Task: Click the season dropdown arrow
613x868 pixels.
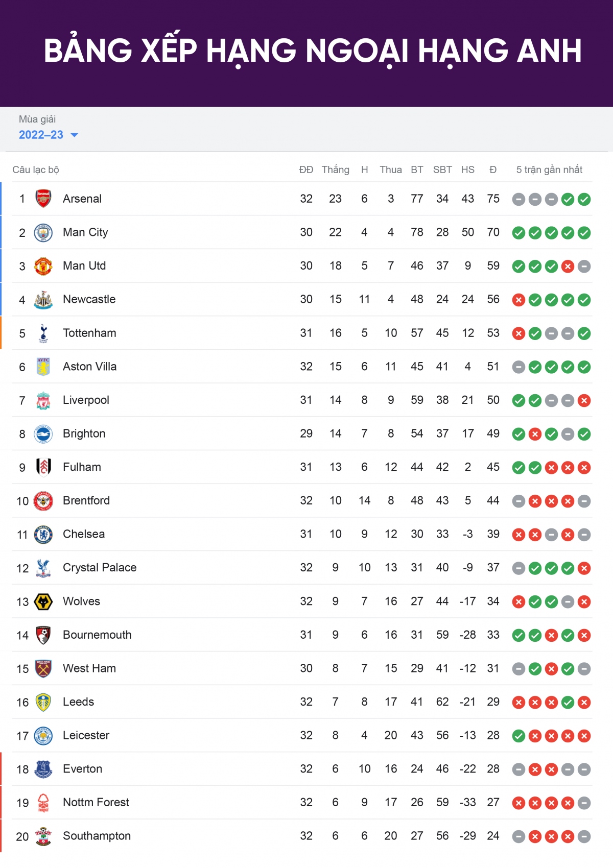Action: tap(75, 135)
